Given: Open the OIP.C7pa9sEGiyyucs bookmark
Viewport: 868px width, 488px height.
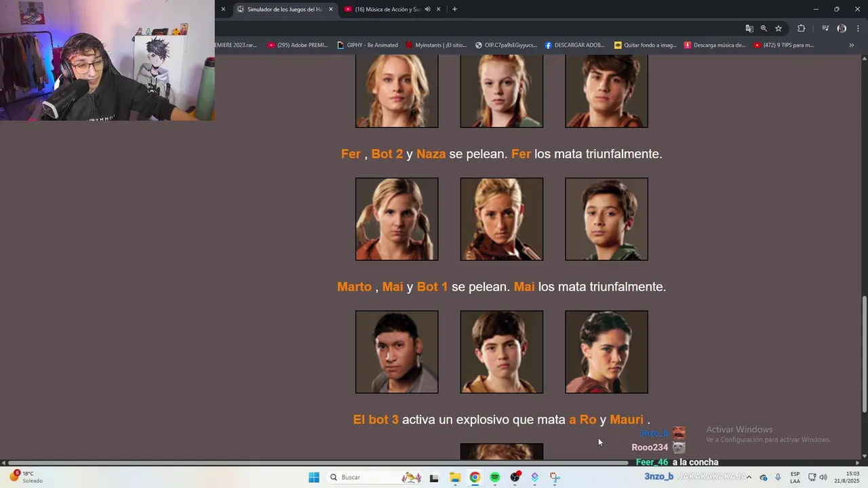Looking at the screenshot, I should point(506,45).
